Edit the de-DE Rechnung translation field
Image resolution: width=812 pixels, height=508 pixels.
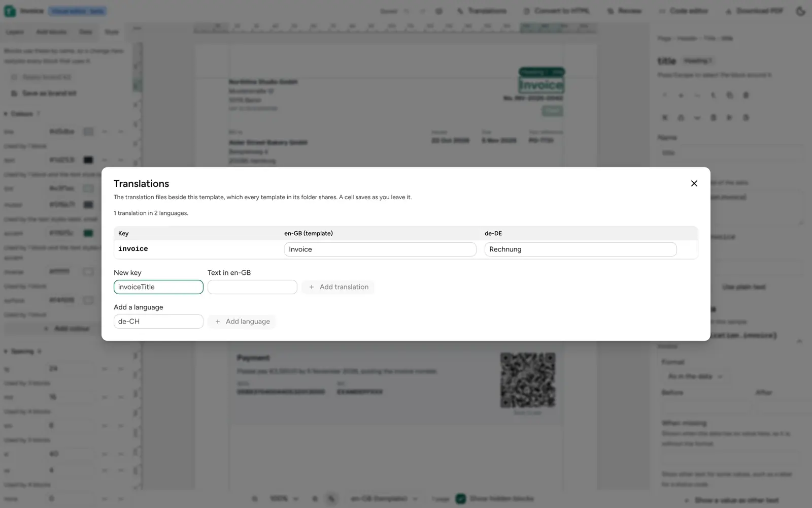tap(581, 249)
